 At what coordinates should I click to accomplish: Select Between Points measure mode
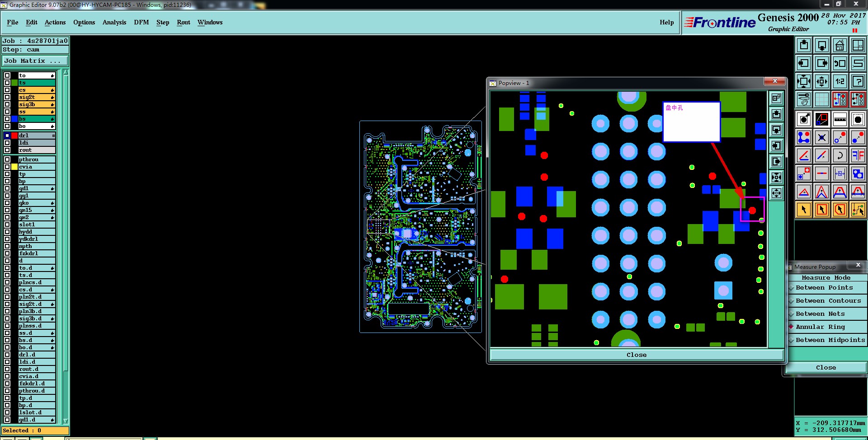(x=827, y=288)
